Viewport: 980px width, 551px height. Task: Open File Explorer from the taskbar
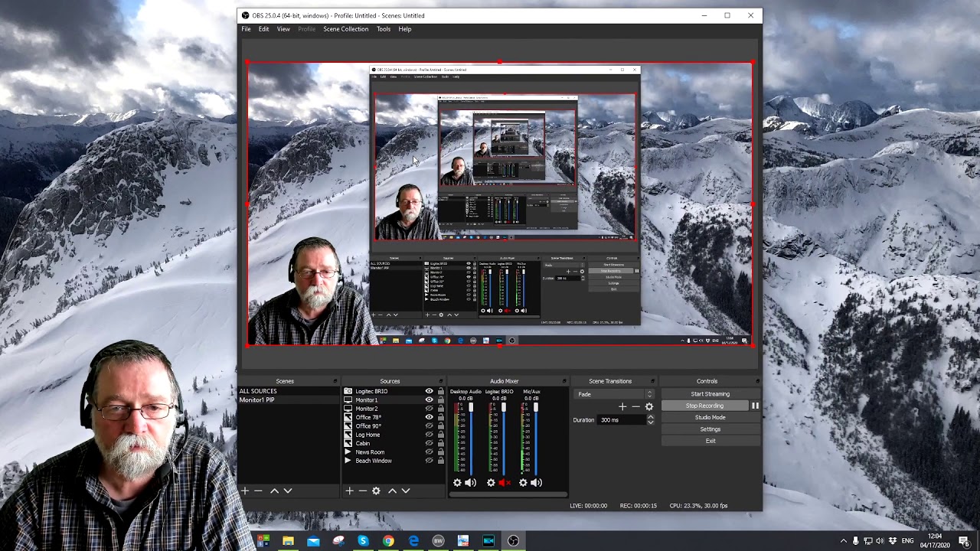click(x=288, y=541)
